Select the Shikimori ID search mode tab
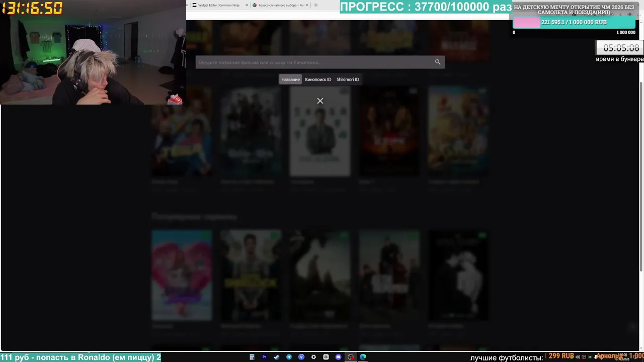644x362 pixels. click(348, 79)
